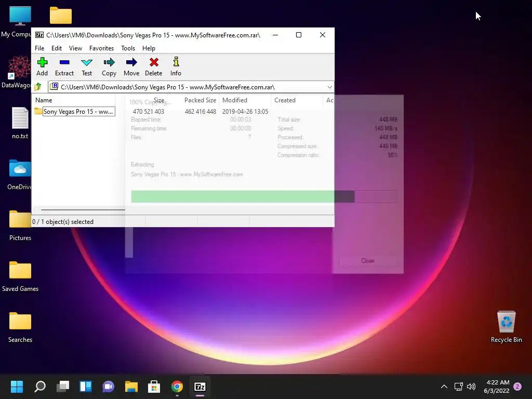
Task: Select the Saved Games desktop folder
Action: point(20,276)
